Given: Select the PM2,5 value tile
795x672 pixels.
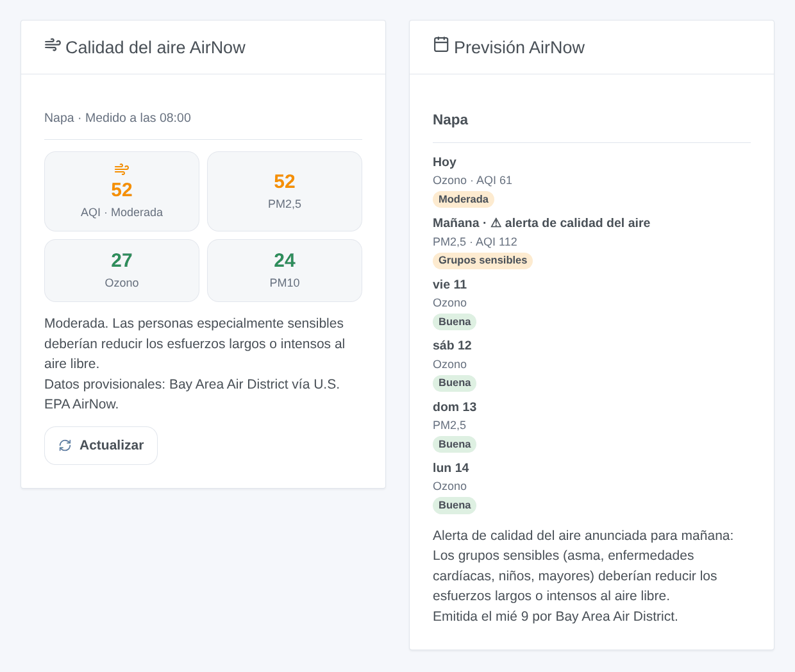Looking at the screenshot, I should coord(285,191).
